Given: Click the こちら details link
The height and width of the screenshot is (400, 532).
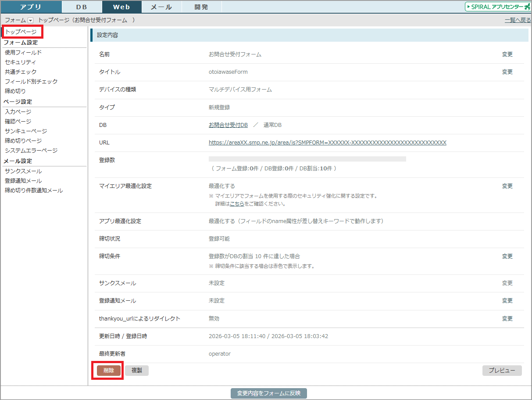Looking at the screenshot, I should tap(237, 204).
